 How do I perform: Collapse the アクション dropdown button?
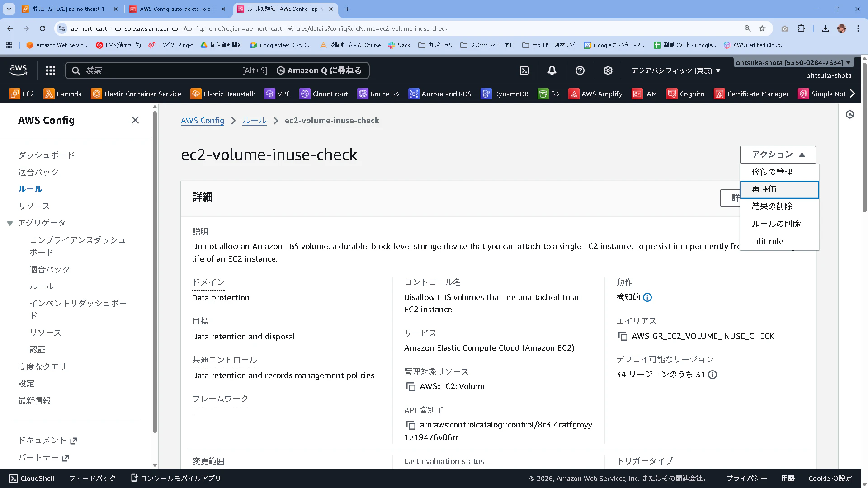point(778,155)
